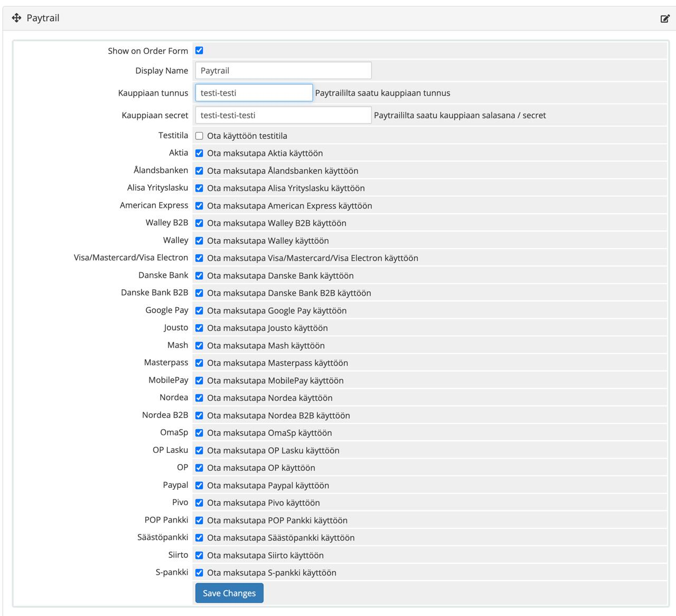Toggle the Walley käyttöön checkbox
Viewport: 676px width, 616px height.
click(x=199, y=241)
